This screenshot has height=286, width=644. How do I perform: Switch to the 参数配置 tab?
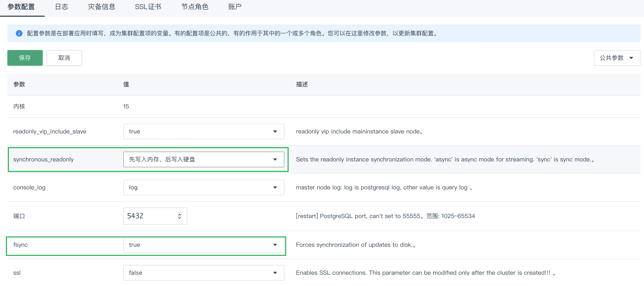click(21, 7)
